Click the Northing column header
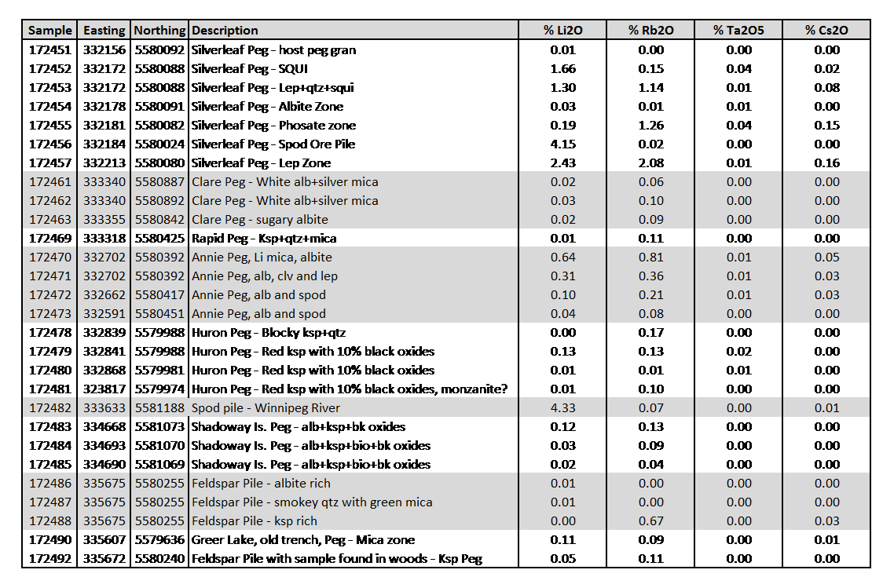The height and width of the screenshot is (588, 894). 159,30
